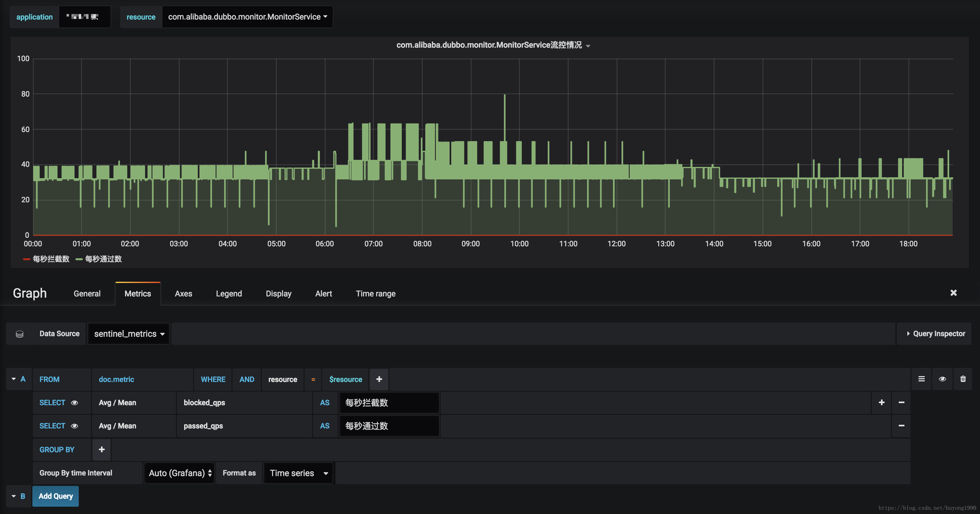Toggle 每秒通过数 series in legend
This screenshot has width=980, height=514.
pyautogui.click(x=103, y=259)
